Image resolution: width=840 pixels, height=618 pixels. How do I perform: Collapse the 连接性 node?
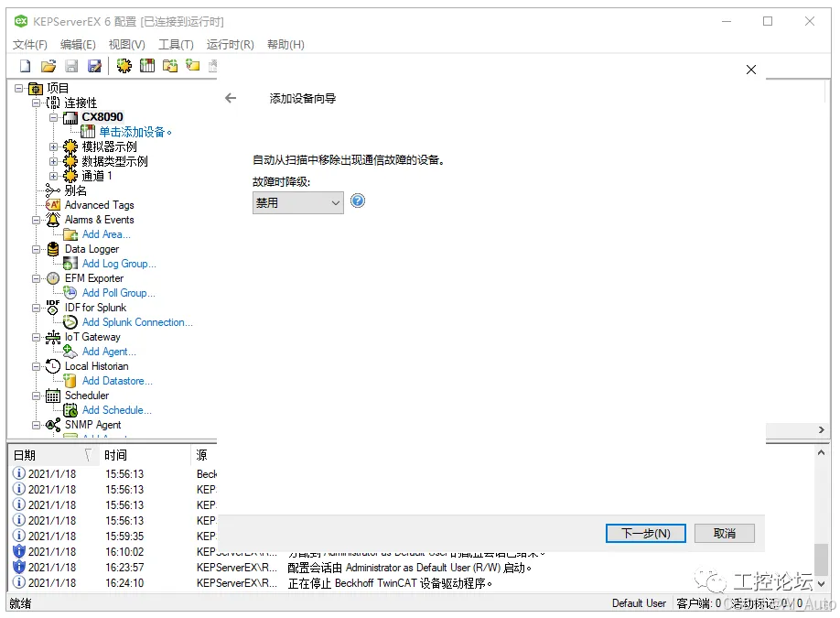36,103
